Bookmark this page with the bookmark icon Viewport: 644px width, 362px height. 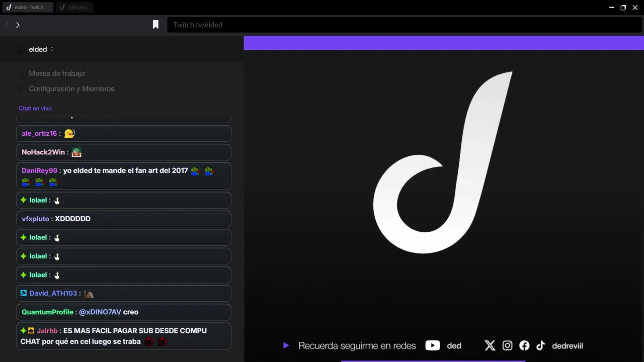pyautogui.click(x=155, y=25)
